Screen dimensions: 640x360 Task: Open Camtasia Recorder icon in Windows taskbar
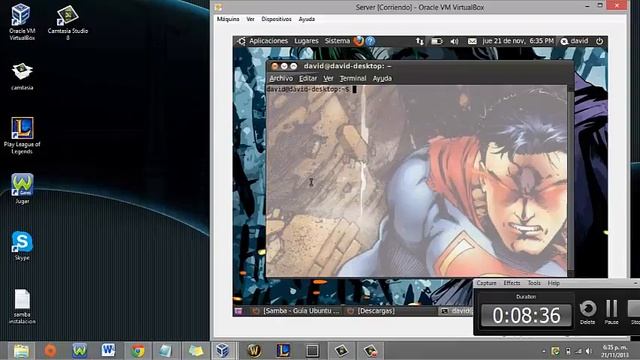pos(370,351)
